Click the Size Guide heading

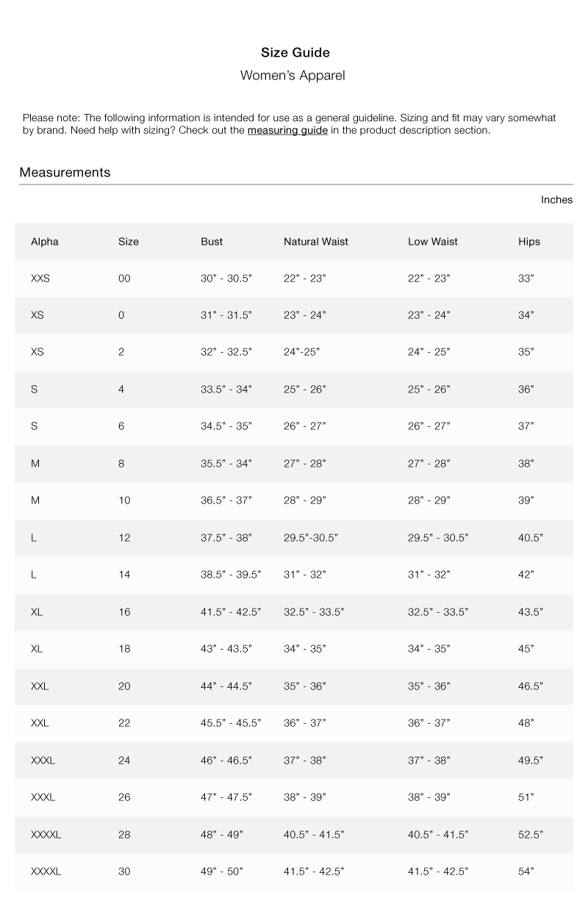[x=295, y=53]
